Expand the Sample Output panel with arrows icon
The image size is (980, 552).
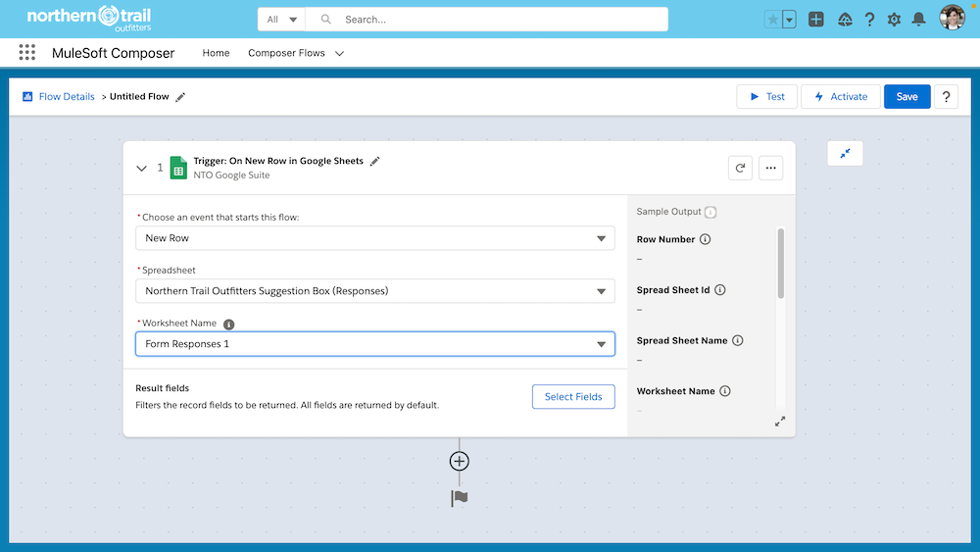(x=780, y=422)
